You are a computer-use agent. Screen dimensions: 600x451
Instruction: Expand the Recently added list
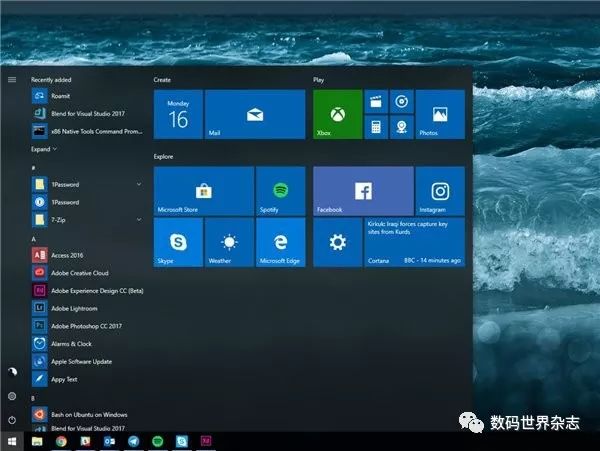coord(44,148)
